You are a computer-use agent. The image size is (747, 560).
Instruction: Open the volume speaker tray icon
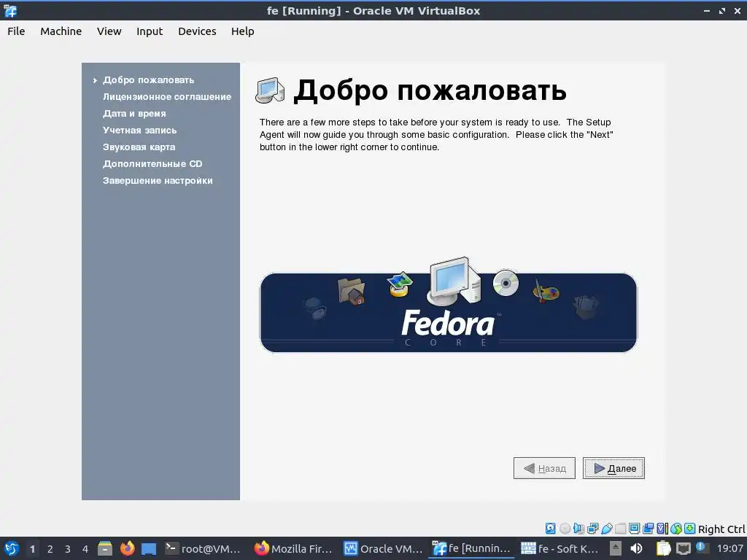pyautogui.click(x=636, y=548)
